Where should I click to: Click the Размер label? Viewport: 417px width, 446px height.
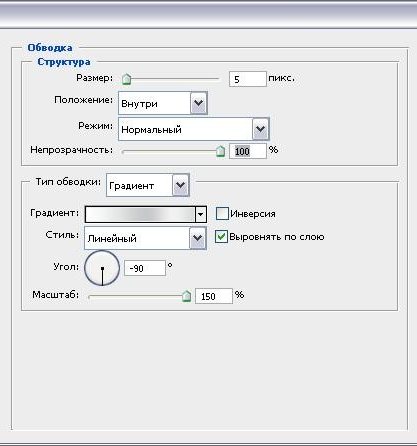coord(95,78)
